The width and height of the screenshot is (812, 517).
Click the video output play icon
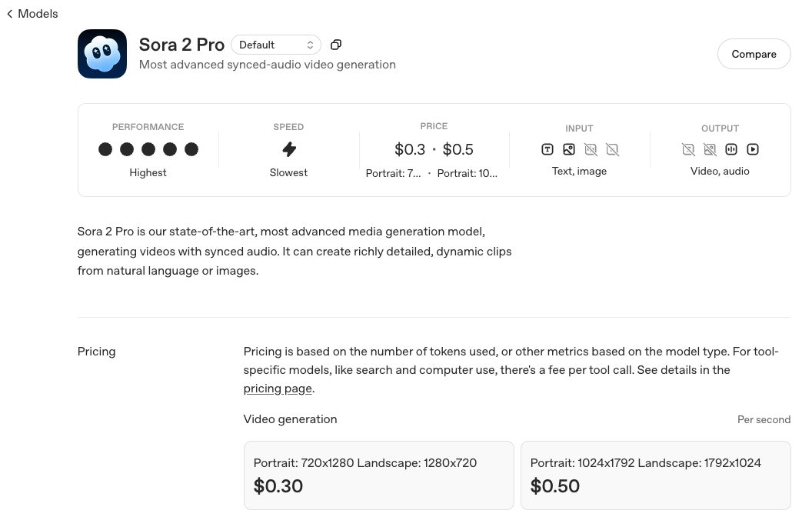coord(753,150)
